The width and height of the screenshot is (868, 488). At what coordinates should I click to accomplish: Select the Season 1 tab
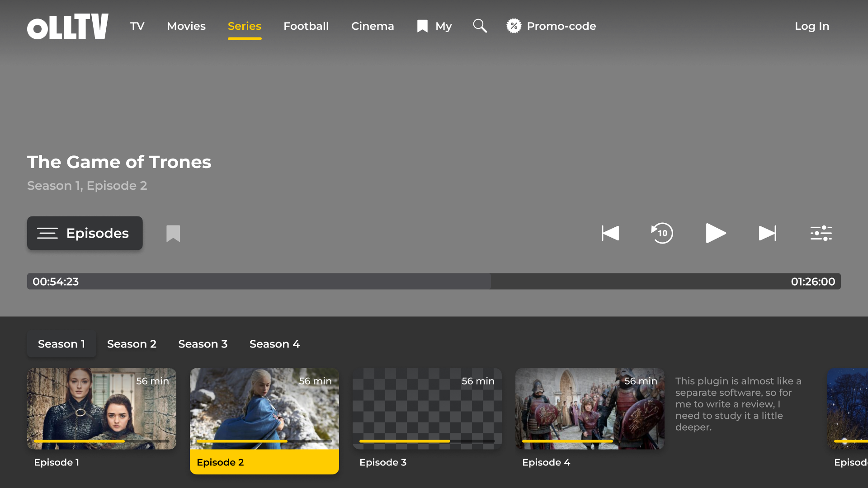61,344
